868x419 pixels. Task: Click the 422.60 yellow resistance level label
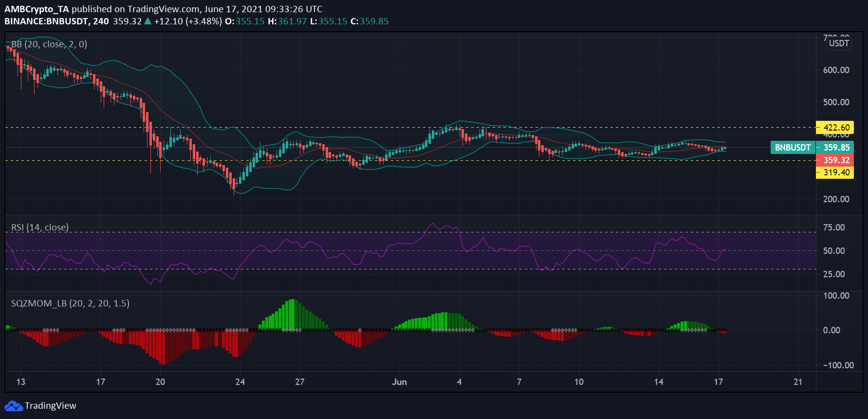tap(835, 128)
